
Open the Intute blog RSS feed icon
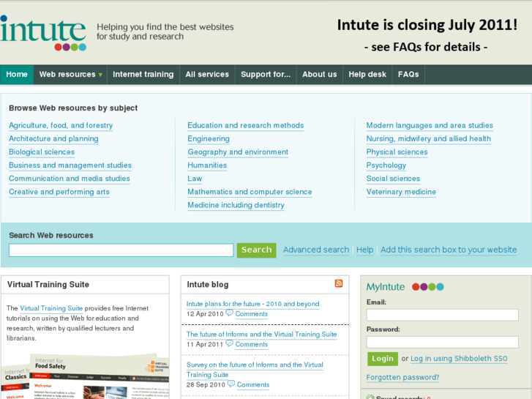pyautogui.click(x=339, y=283)
